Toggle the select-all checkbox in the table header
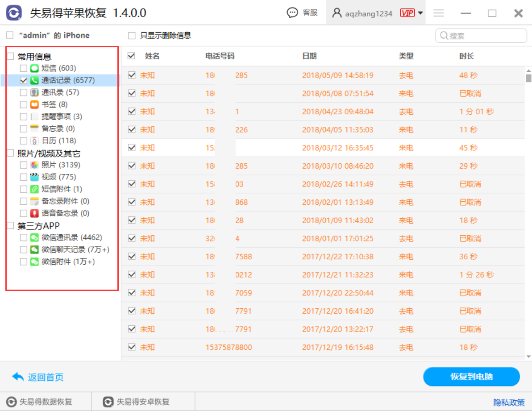The width and height of the screenshot is (532, 411). click(131, 56)
